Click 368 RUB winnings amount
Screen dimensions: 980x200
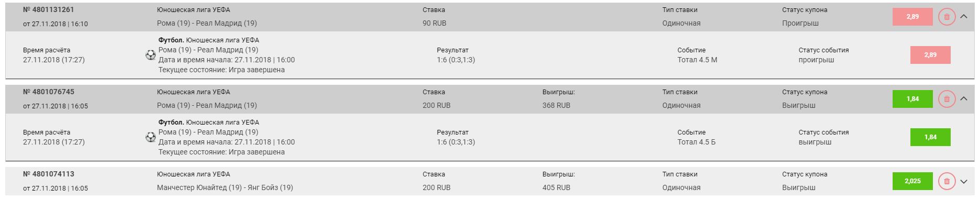tap(556, 105)
